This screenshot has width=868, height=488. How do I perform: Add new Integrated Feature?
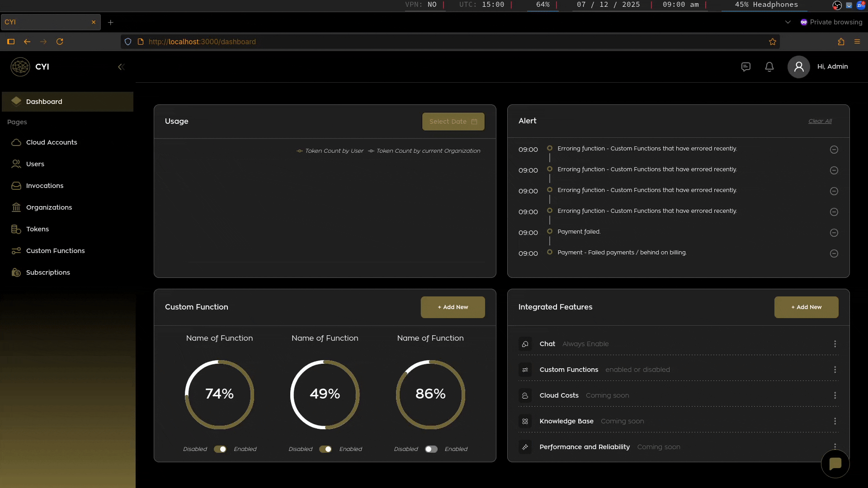[x=806, y=307]
